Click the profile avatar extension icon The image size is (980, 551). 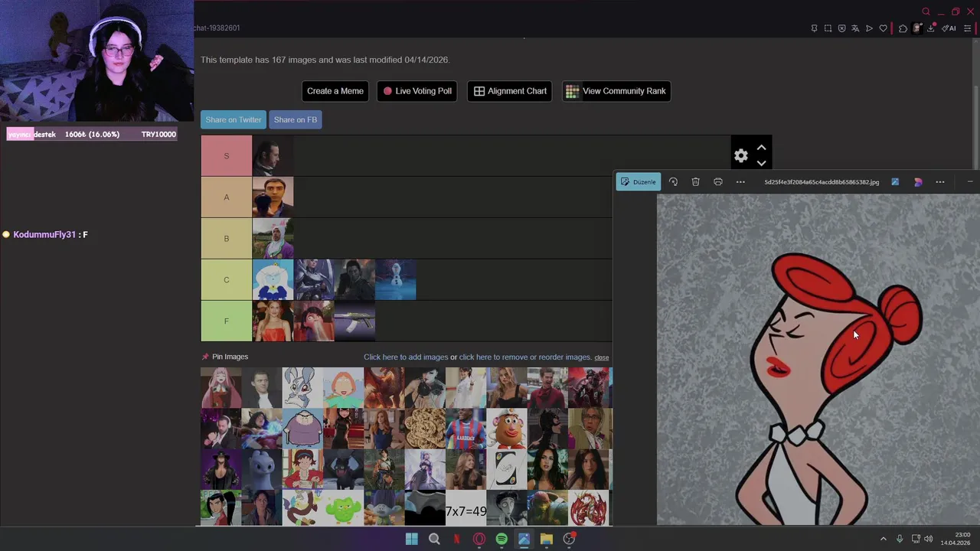coord(917,28)
